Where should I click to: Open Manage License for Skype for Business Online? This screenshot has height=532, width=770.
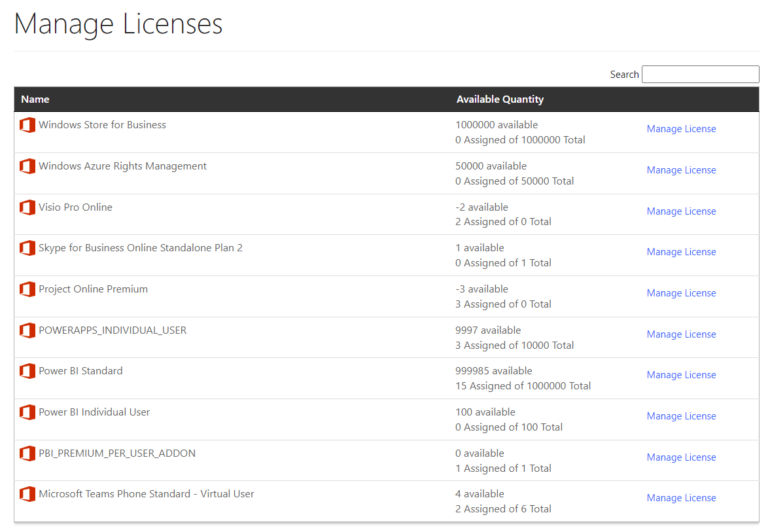tap(681, 252)
